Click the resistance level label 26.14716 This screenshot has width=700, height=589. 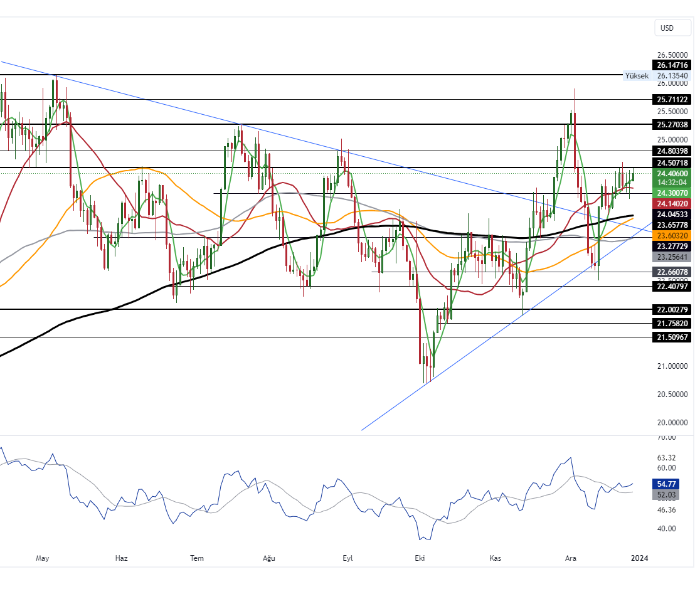671,65
